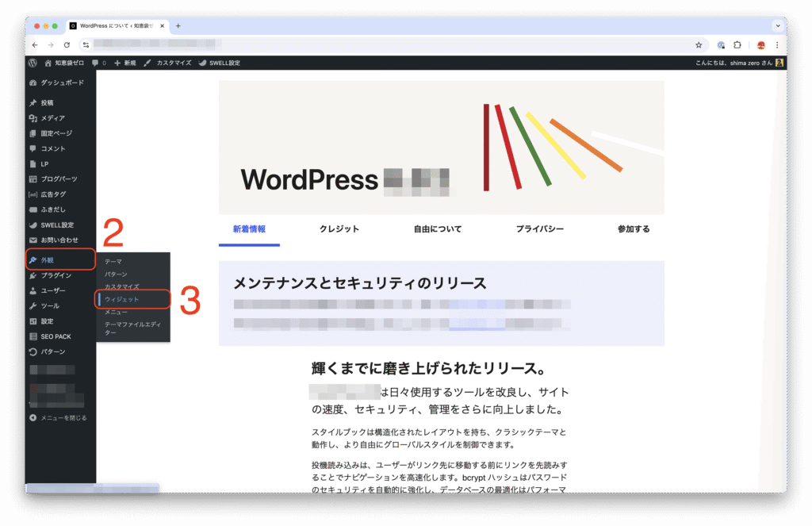Viewport: 812px width, 526px height.
Task: Switch to the 参加する tab
Action: coord(634,229)
